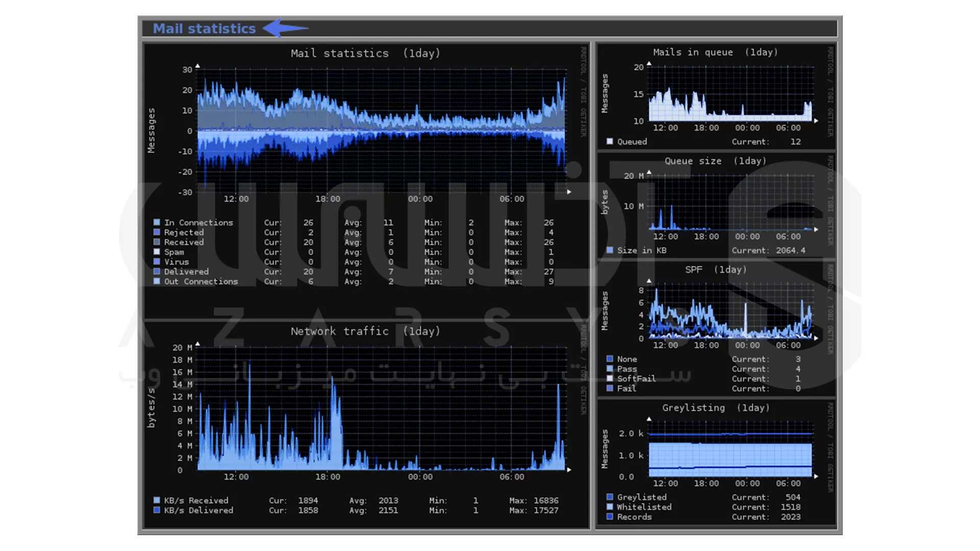Screen dimensions: 980x551
Task: Click the KB/s Received legend swatch
Action: pos(157,500)
